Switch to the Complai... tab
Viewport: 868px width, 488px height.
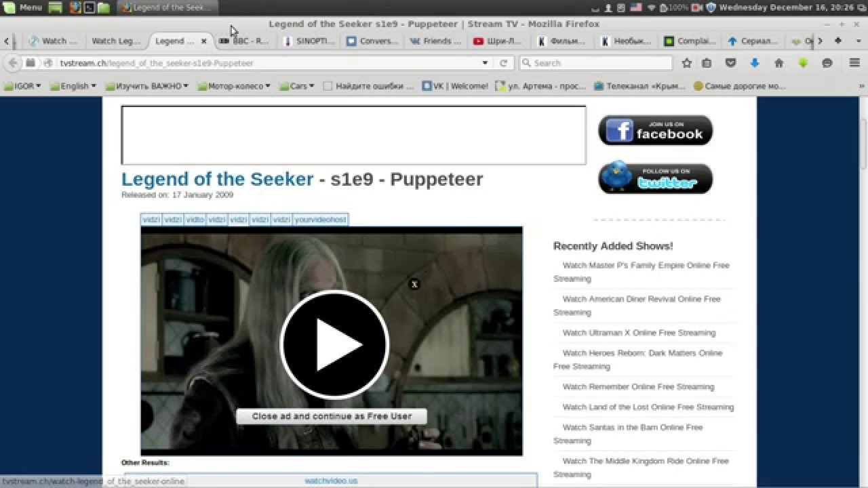pyautogui.click(x=690, y=41)
